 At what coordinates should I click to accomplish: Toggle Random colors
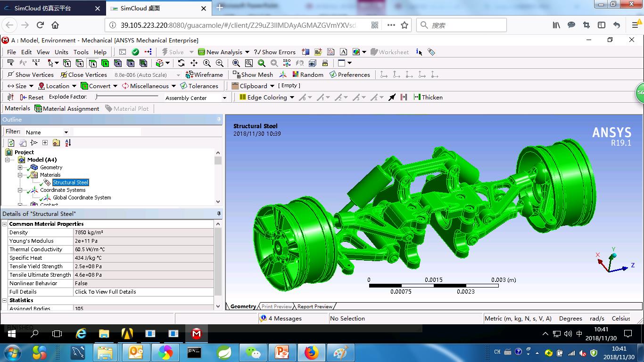pos(308,74)
